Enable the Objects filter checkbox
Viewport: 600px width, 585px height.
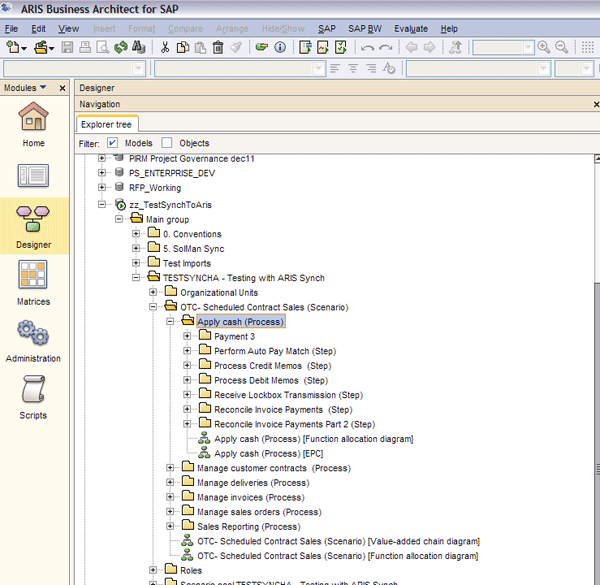click(167, 143)
